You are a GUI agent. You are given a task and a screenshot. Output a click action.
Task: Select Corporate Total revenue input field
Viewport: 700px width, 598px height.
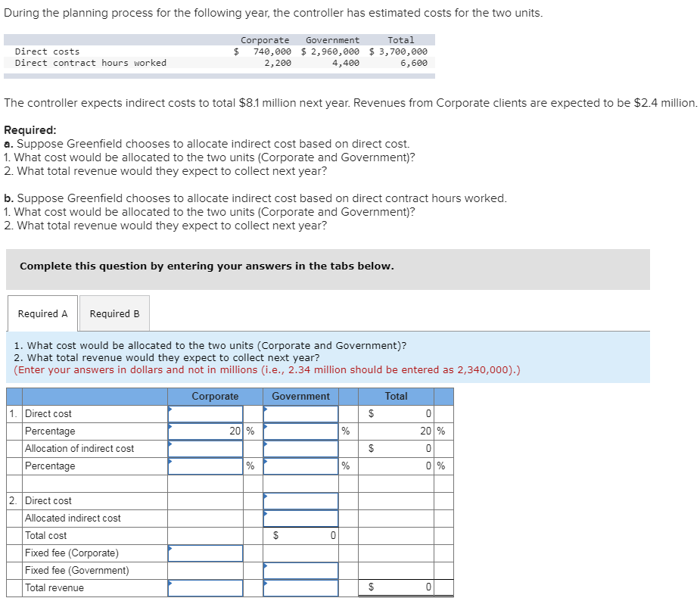pyautogui.click(x=205, y=588)
